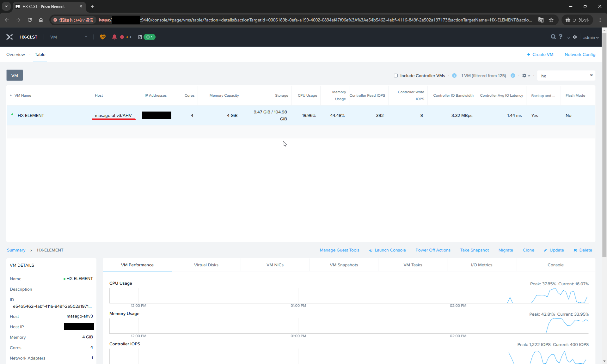Click the Create VM link
This screenshot has width=607, height=364.
(x=543, y=54)
